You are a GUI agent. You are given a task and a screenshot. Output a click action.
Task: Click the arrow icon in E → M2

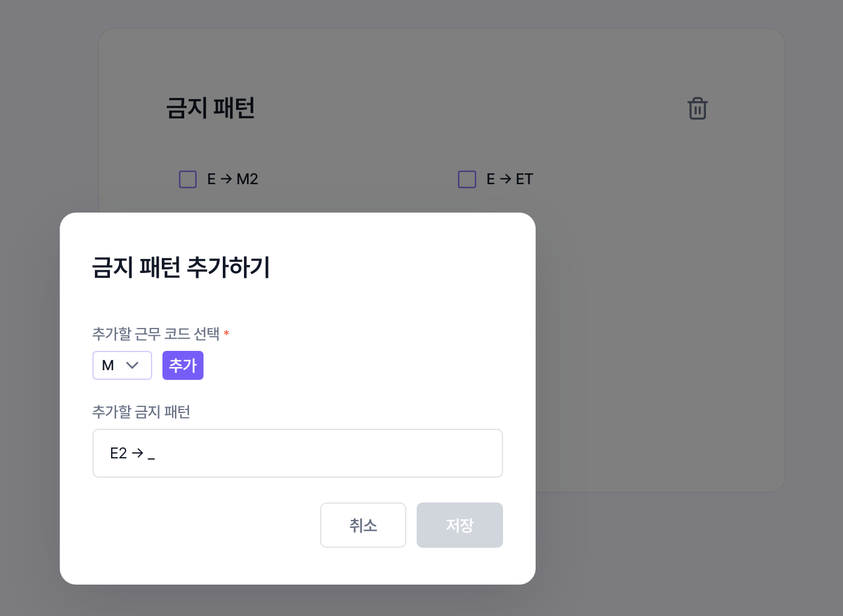(226, 179)
